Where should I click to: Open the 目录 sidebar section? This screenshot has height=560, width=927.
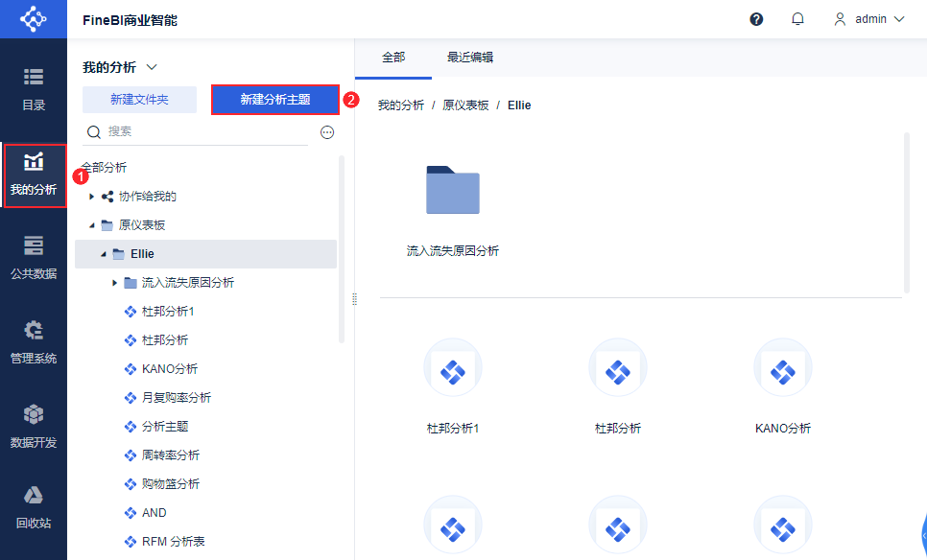pos(33,90)
